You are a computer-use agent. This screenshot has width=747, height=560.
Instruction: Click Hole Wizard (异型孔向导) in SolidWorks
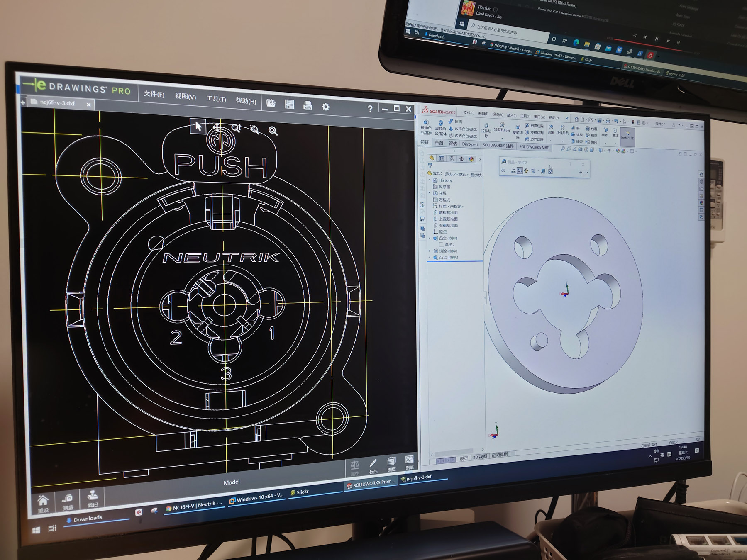502,127
